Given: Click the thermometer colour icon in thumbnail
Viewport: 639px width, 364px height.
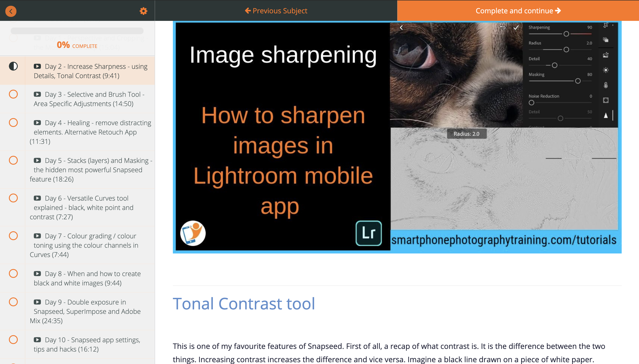Looking at the screenshot, I should tap(606, 85).
